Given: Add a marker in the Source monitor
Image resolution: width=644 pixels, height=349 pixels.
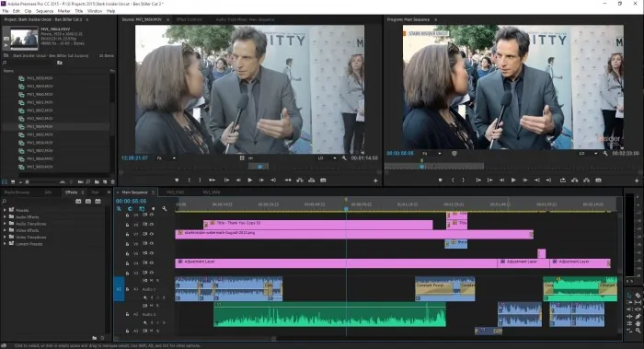Looking at the screenshot, I should pos(177,180).
